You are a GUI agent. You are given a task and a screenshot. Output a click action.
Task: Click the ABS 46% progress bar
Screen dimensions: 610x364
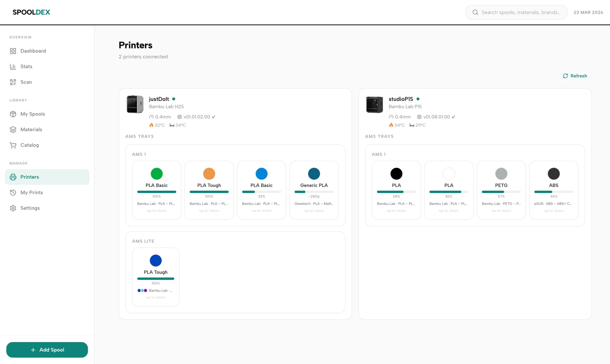click(x=554, y=192)
